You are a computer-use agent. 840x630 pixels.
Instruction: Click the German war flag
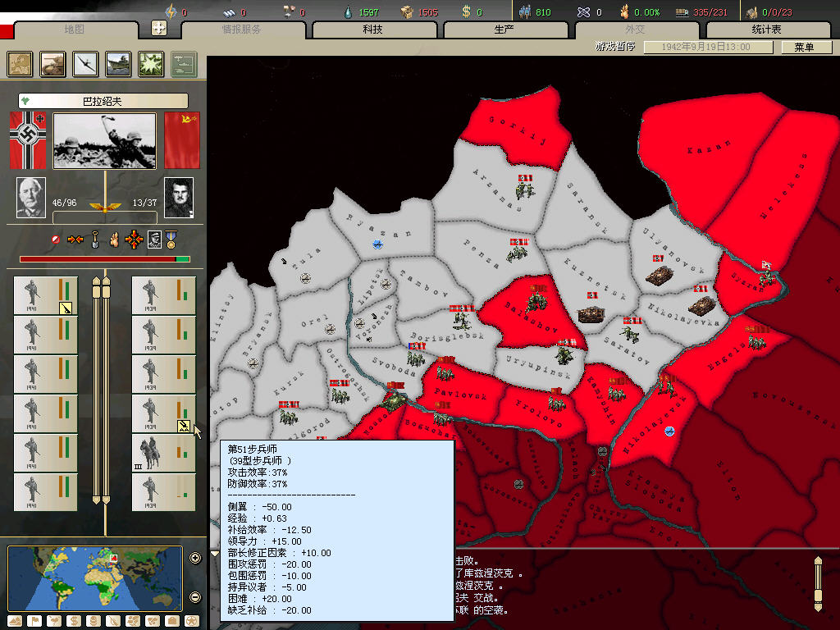28,140
